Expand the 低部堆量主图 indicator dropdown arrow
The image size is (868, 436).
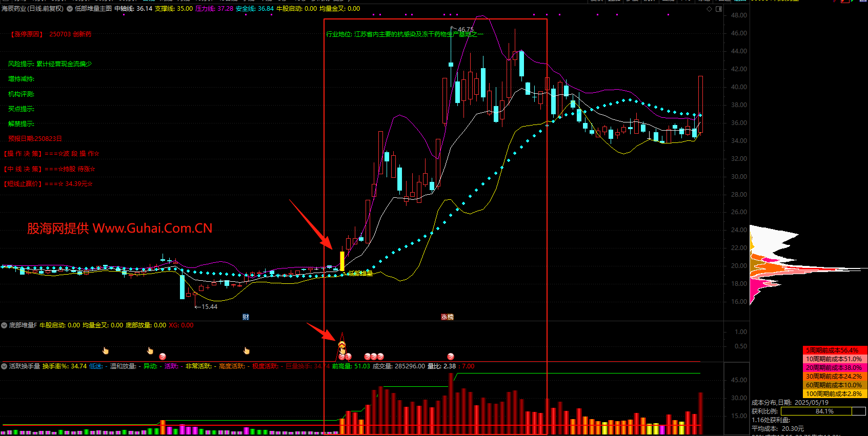[70, 9]
